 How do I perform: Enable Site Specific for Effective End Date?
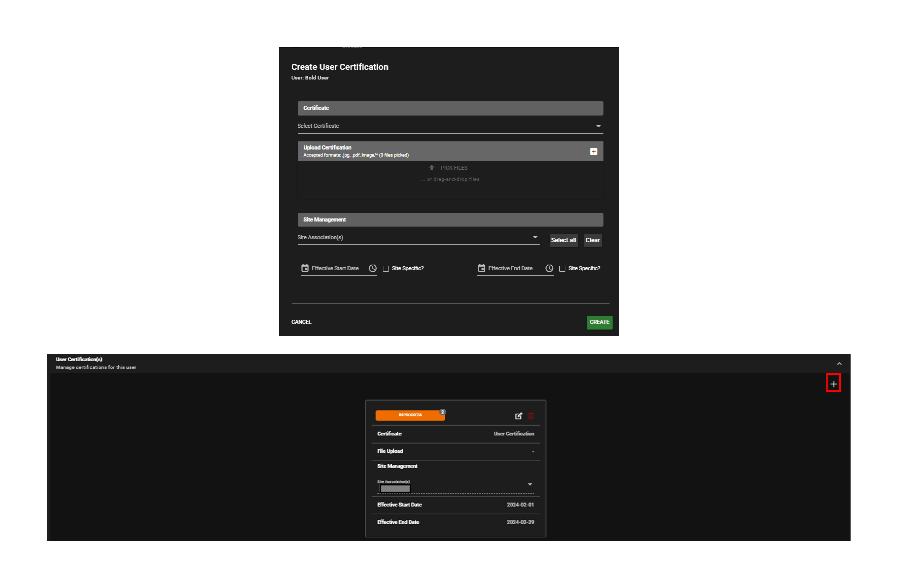tap(562, 268)
